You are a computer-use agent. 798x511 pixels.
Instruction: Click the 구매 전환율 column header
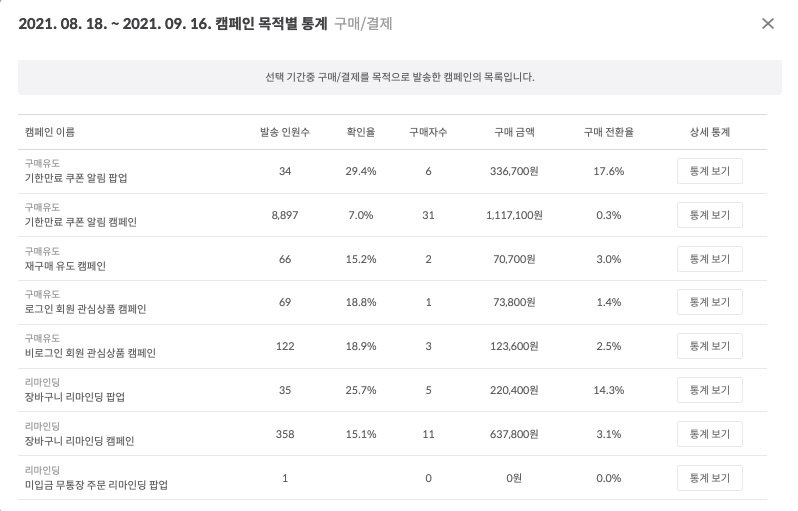608,132
